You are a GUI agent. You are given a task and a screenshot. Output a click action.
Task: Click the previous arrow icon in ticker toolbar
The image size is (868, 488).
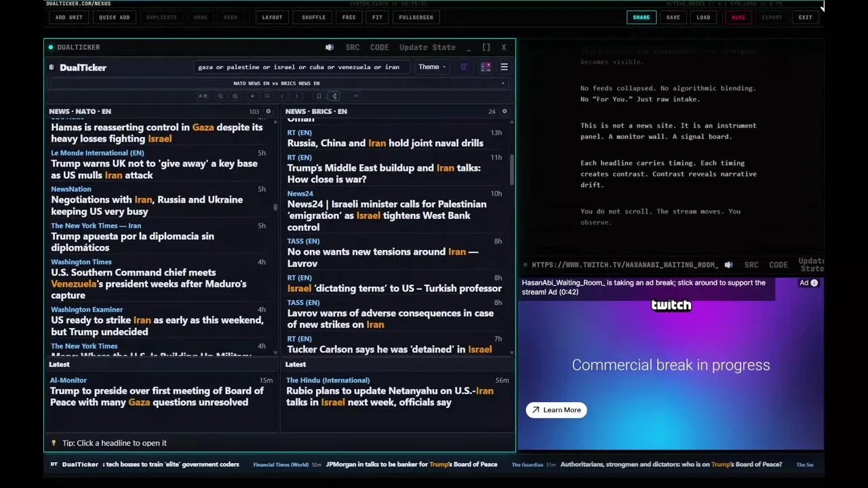[x=282, y=96]
